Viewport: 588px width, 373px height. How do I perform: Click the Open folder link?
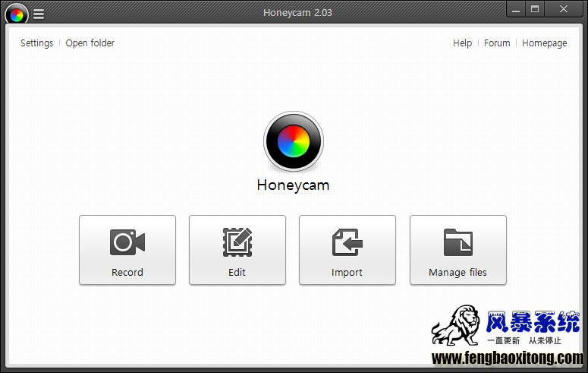tap(90, 43)
